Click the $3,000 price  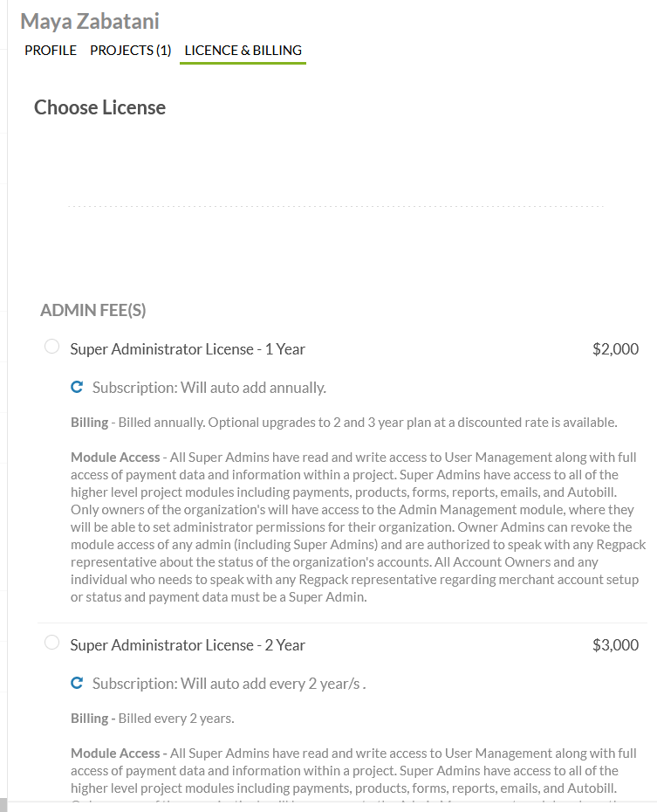[615, 645]
